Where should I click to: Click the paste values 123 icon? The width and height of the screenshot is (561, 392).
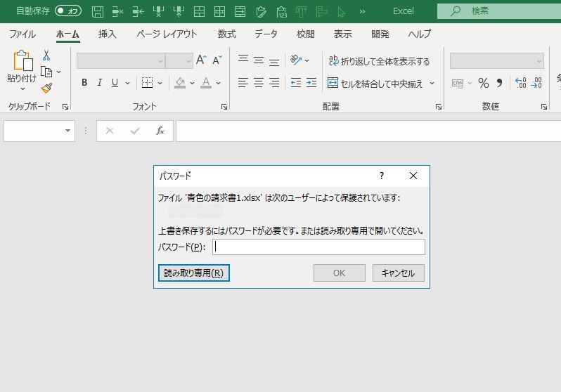(x=282, y=11)
